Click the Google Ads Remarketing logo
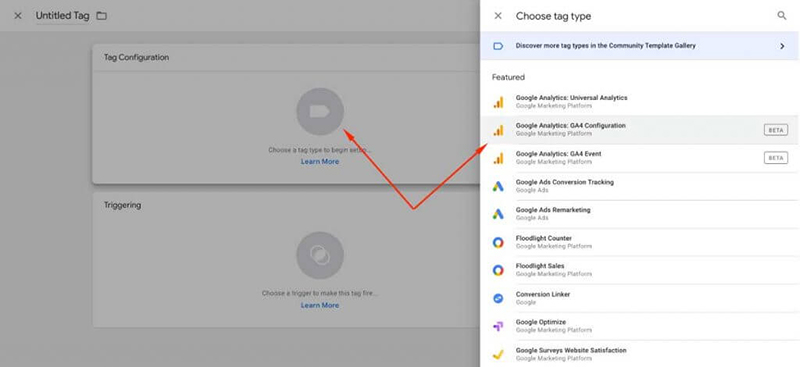Image resolution: width=800 pixels, height=367 pixels. 498,214
